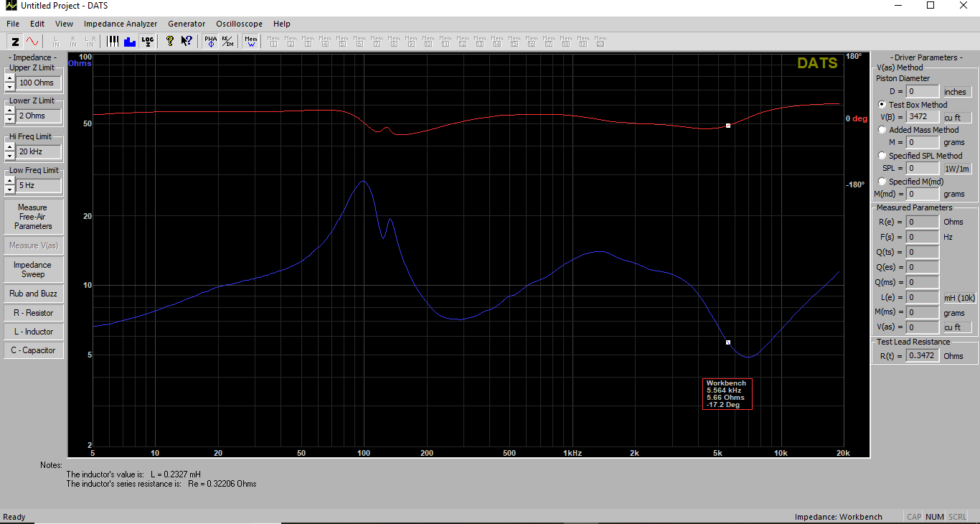
Task: Increase the Upper Z Limit with up arrow
Action: (10, 78)
